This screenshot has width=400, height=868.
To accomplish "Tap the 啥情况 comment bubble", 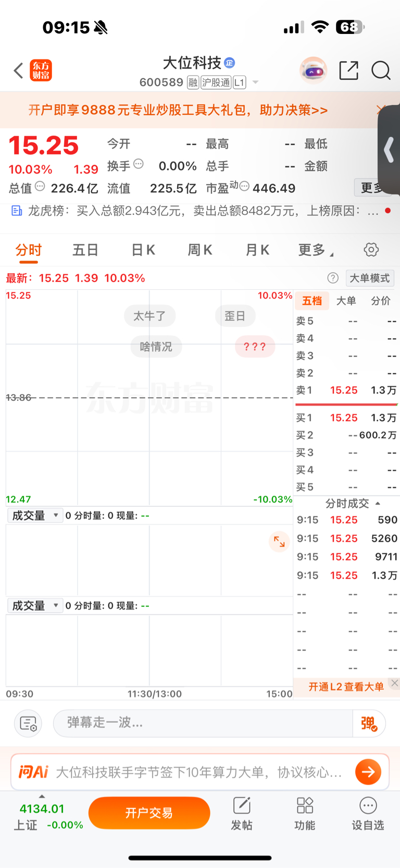I will pos(156,347).
